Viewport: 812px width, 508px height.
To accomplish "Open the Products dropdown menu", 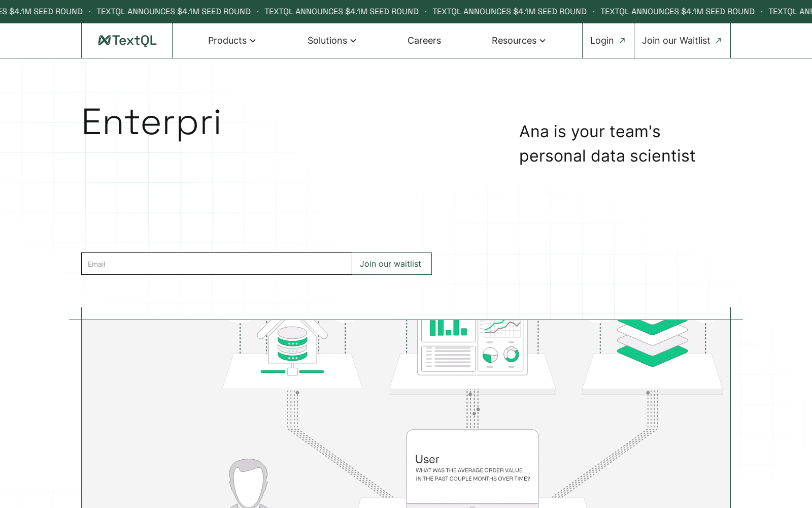I will [x=231, y=41].
